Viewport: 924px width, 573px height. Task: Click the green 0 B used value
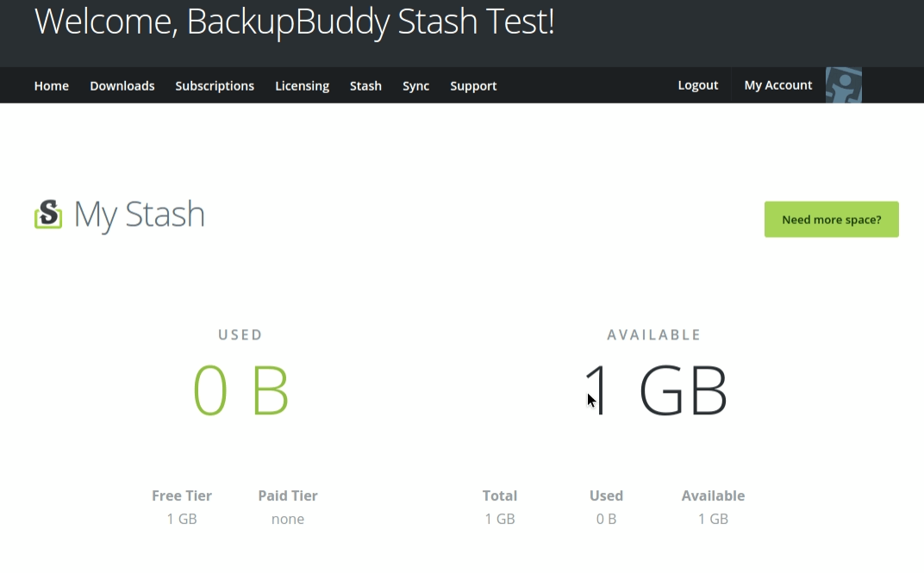[x=240, y=391]
